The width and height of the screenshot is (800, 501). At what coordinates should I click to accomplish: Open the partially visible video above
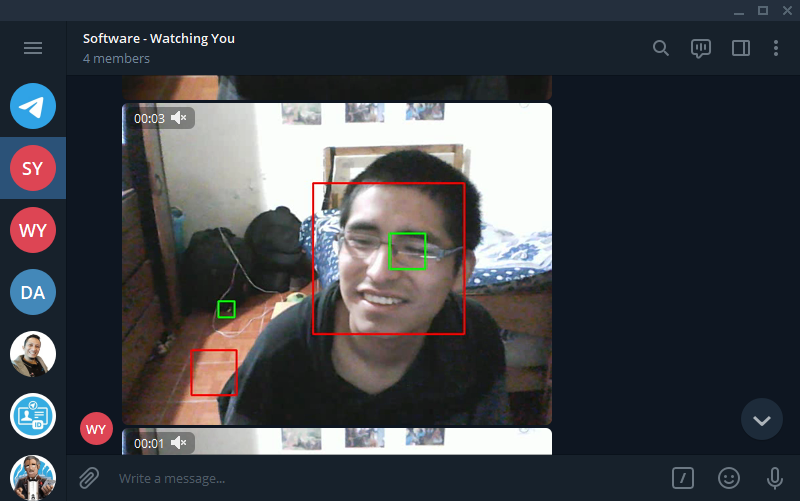(x=337, y=87)
